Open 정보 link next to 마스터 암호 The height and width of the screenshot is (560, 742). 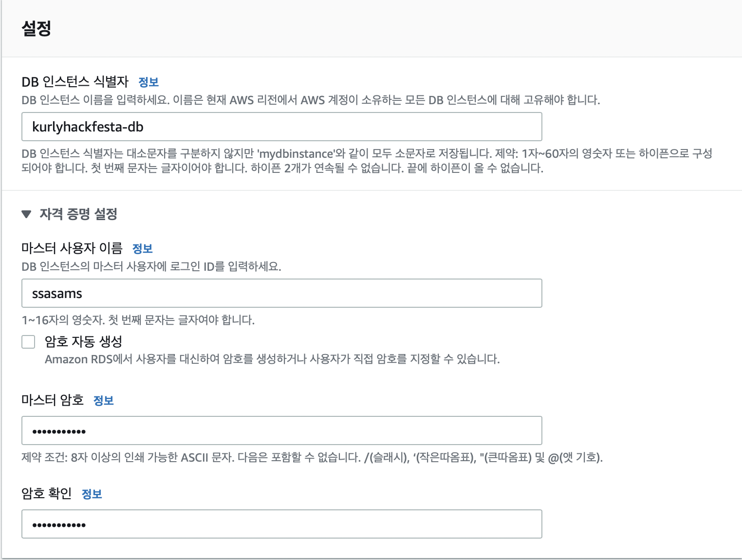point(103,400)
